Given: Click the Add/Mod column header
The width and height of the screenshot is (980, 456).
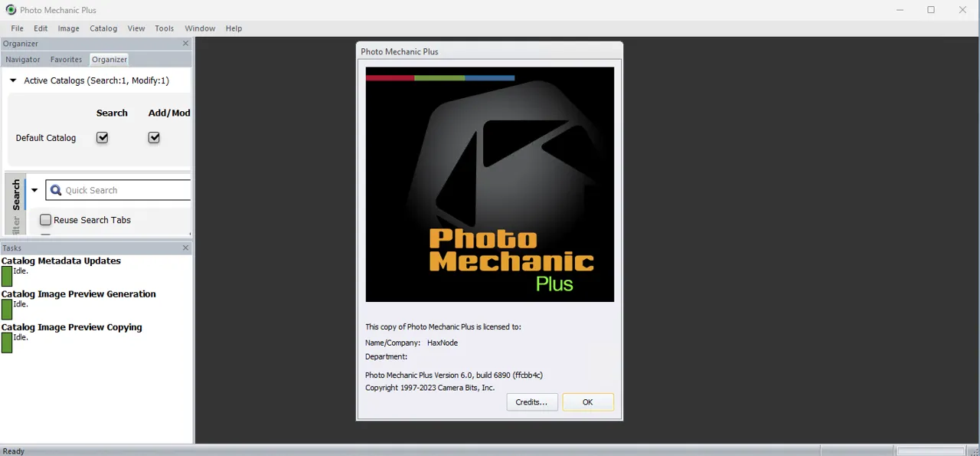Looking at the screenshot, I should [x=169, y=113].
